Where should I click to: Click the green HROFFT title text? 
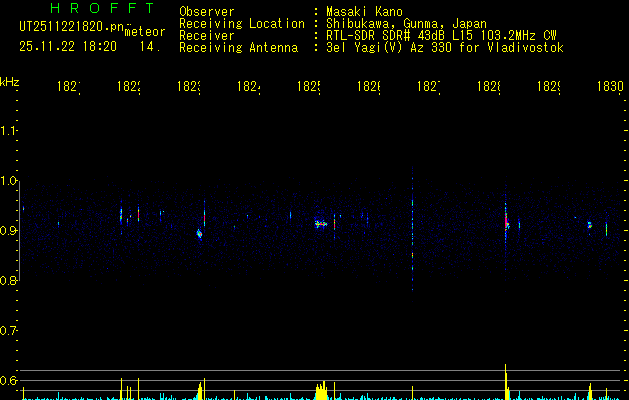pyautogui.click(x=102, y=8)
